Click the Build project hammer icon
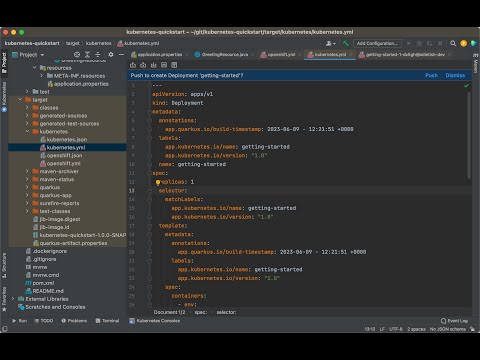Image resolution: width=480 pixels, height=360 pixels. click(x=346, y=43)
